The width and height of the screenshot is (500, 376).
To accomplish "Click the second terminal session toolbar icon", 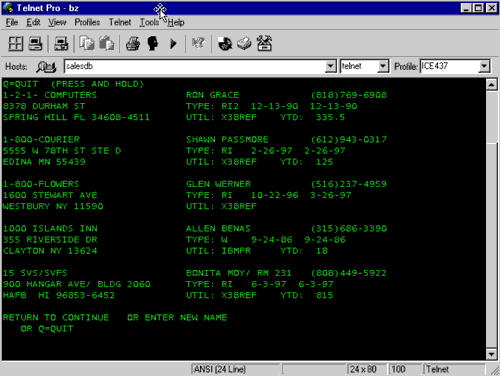I will click(61, 44).
